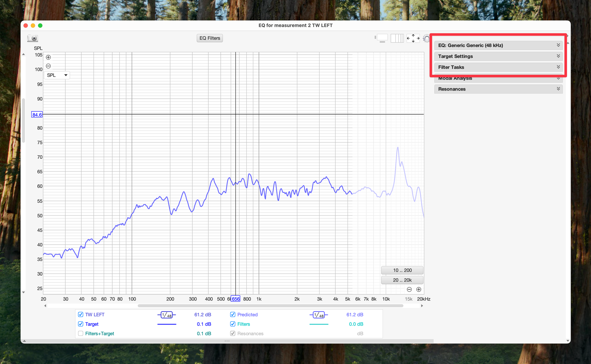591x364 pixels.
Task: Click the four-arrow graph limits icon
Action: (413, 38)
